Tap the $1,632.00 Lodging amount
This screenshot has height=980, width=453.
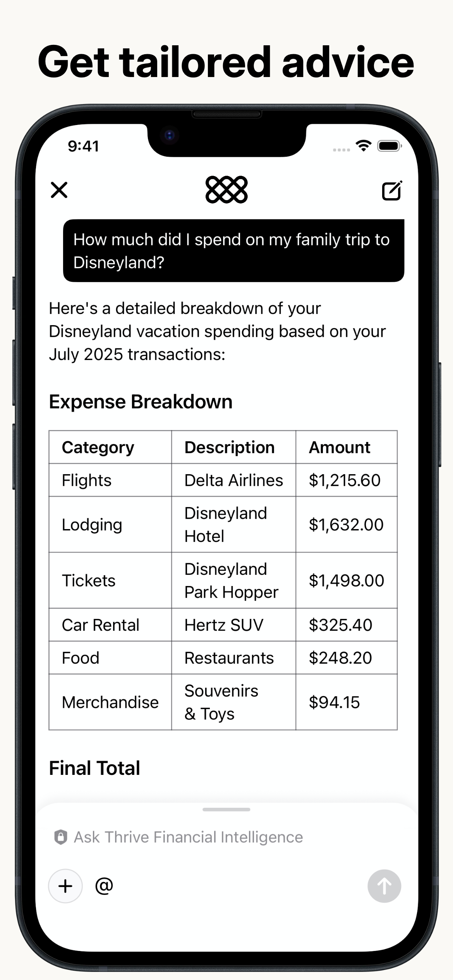(346, 524)
